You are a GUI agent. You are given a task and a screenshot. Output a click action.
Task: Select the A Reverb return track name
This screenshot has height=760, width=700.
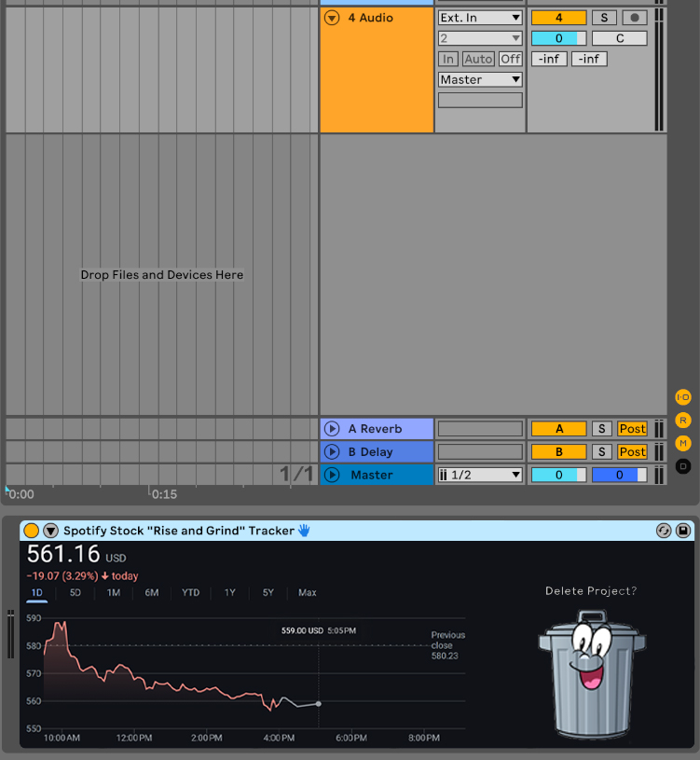375,429
